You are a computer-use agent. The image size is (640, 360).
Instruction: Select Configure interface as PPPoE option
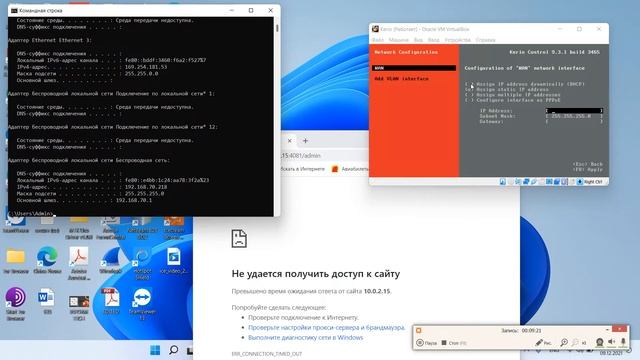513,100
